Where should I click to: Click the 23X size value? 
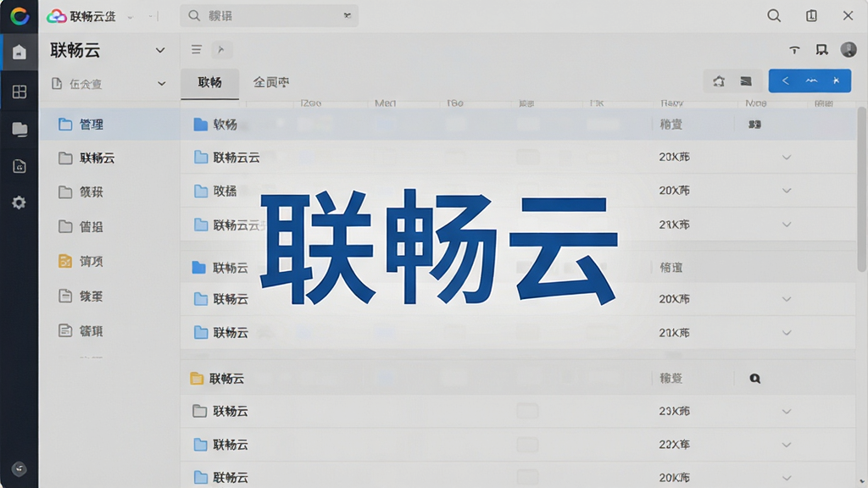(674, 412)
